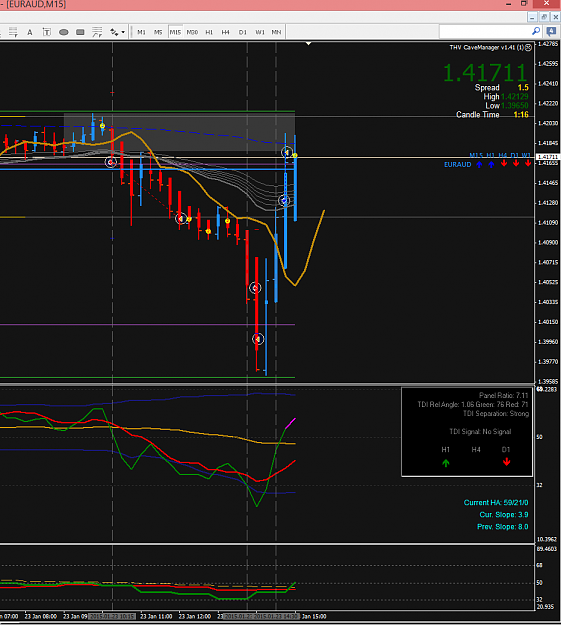Screen dimensions: 561x625
Task: Switch chart to MN monthly timeframe
Action: pyautogui.click(x=276, y=32)
